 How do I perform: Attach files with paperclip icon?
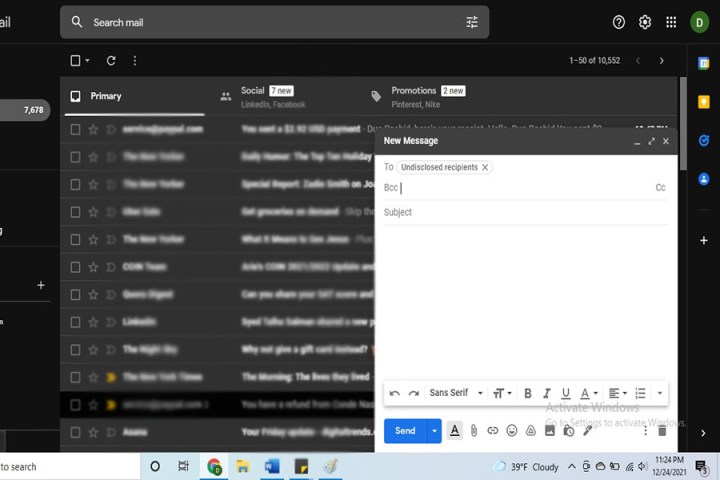[474, 431]
